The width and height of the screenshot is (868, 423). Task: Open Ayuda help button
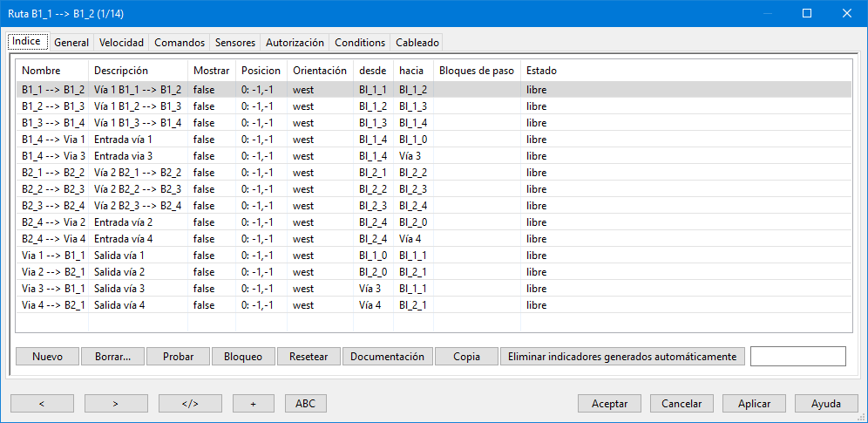tap(826, 404)
